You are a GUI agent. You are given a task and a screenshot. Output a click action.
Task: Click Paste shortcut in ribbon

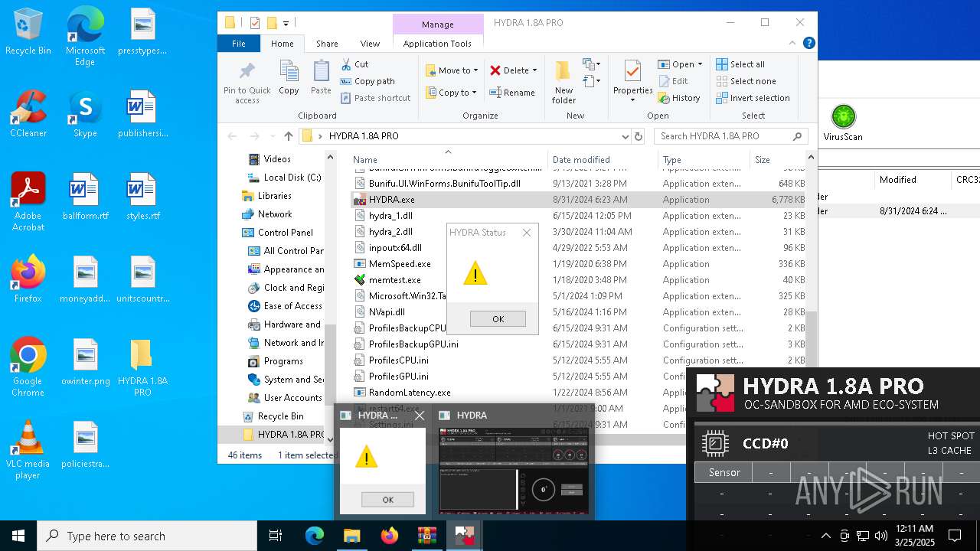(375, 98)
